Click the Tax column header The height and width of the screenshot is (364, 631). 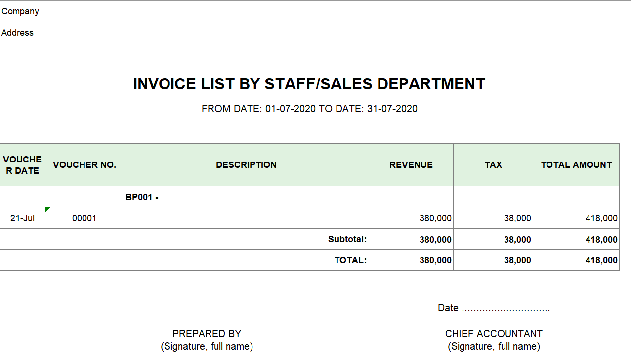[x=493, y=165]
